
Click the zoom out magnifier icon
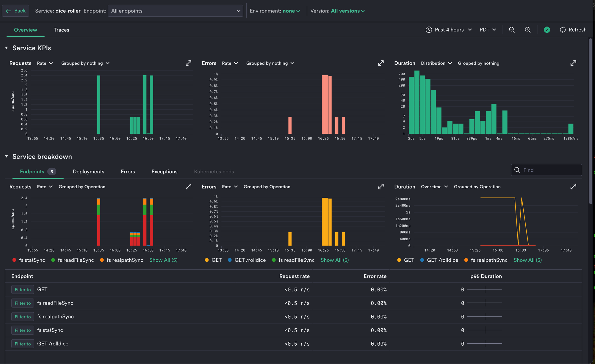(x=512, y=30)
